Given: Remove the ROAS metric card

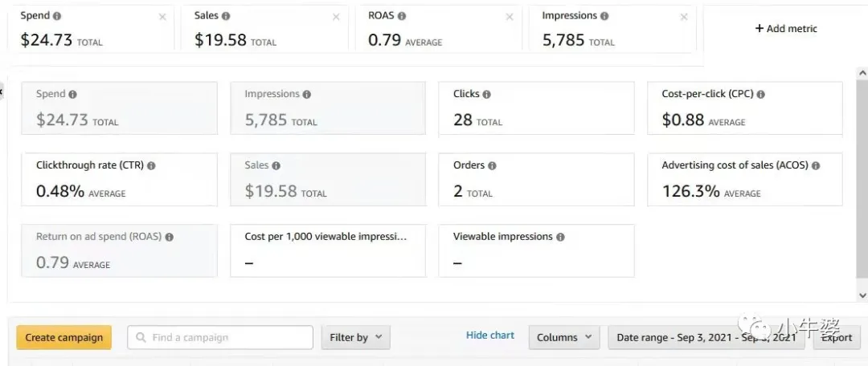Looking at the screenshot, I should click(510, 17).
